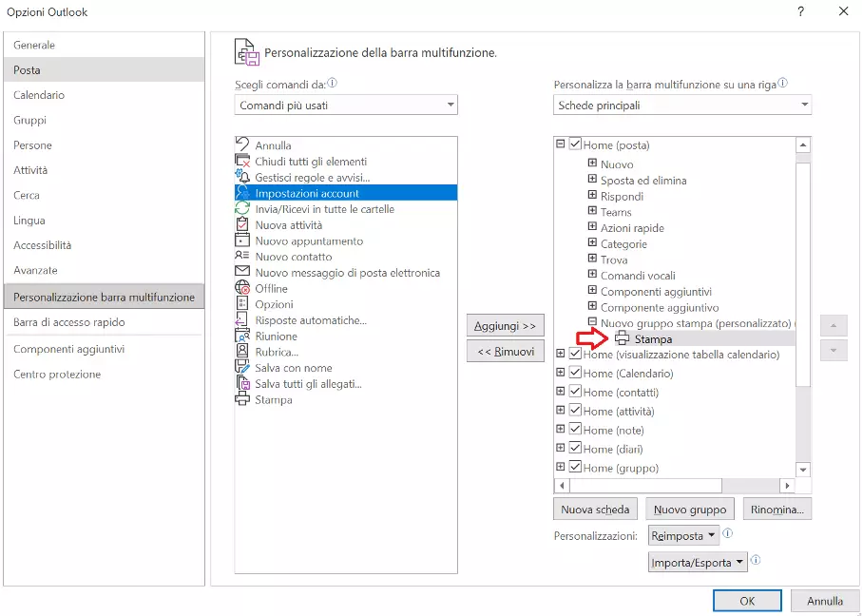Confirm with the OK button
Screen dimensions: 863x616
point(747,601)
